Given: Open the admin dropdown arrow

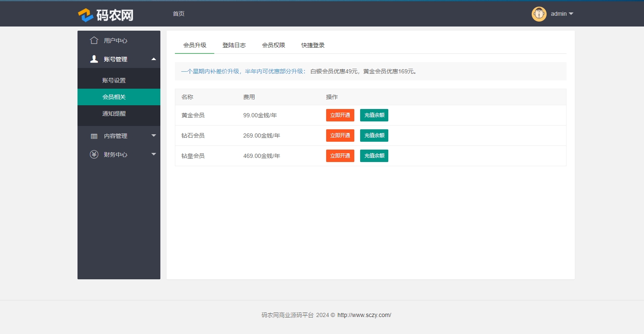Looking at the screenshot, I should [x=571, y=14].
